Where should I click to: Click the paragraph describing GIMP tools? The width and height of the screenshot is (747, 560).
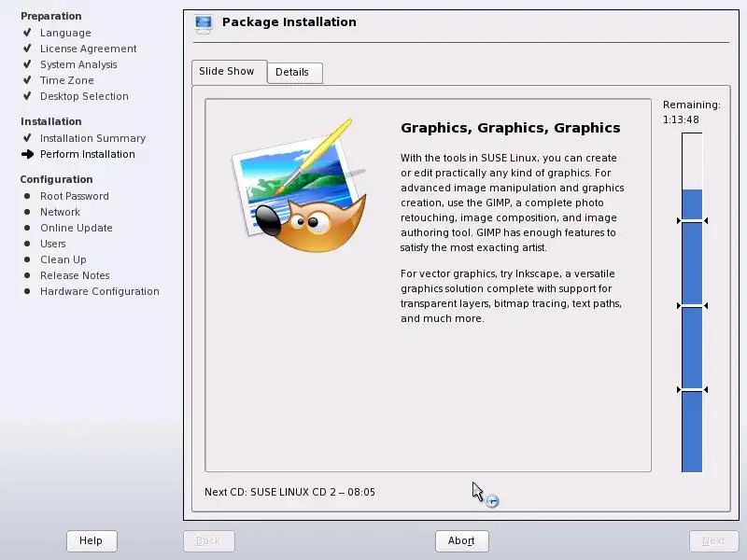[x=512, y=203]
